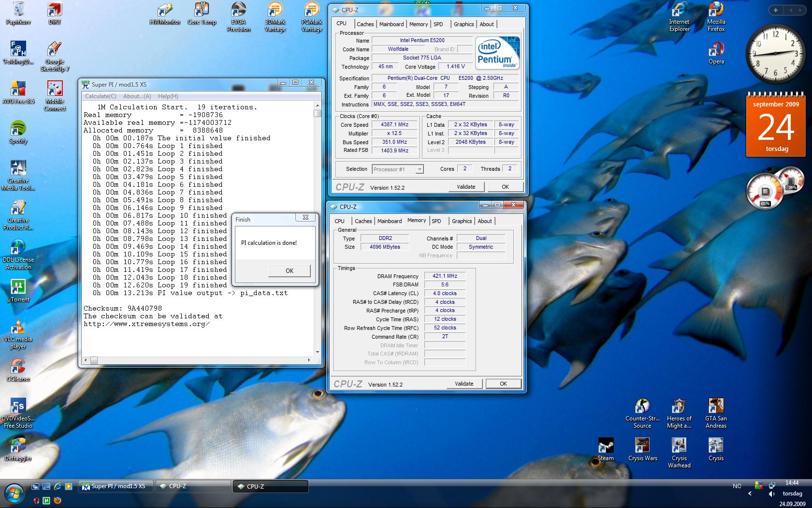Click OK in the Finish dialog
Viewport: 812px width, 508px height.
coord(289,270)
